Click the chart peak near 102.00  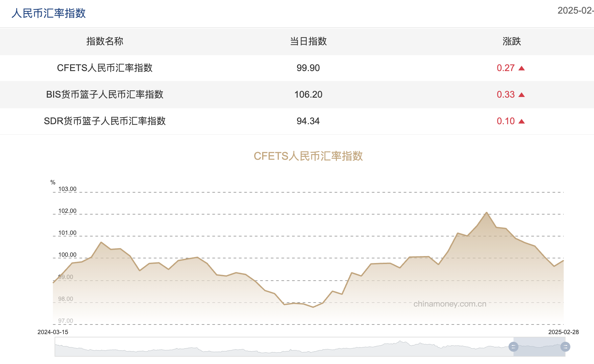point(487,212)
